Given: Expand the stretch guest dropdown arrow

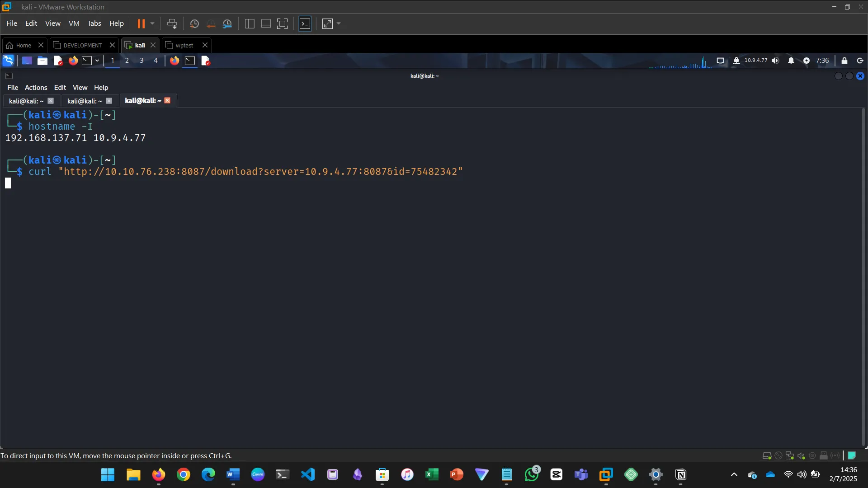Looking at the screenshot, I should tap(339, 23).
